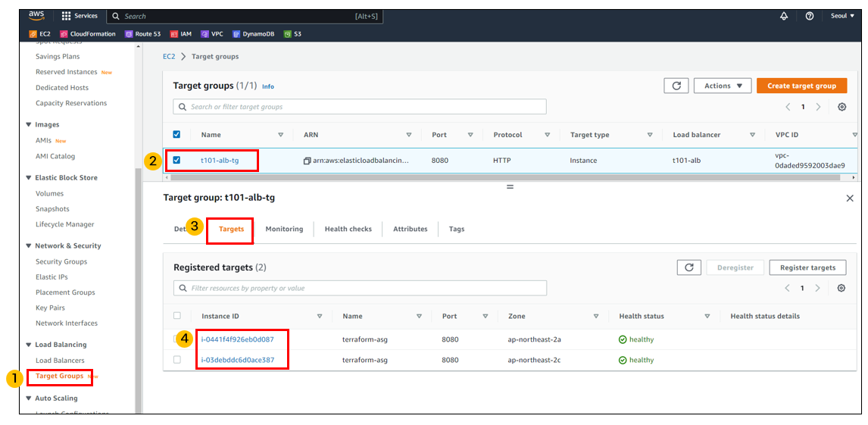Viewport: 868px width, 425px height.
Task: Switch to the Tags tab
Action: point(457,229)
